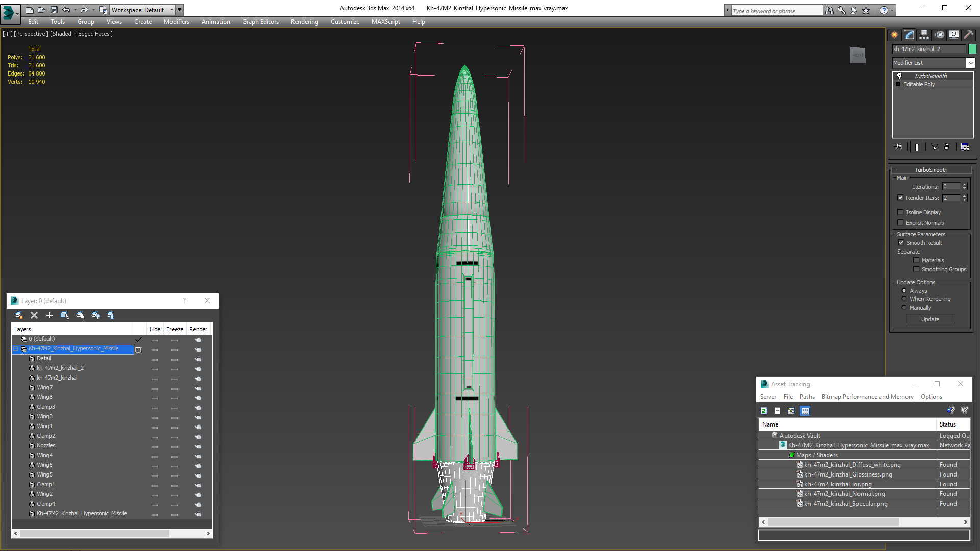Click the Perspective viewport label

pyautogui.click(x=31, y=34)
